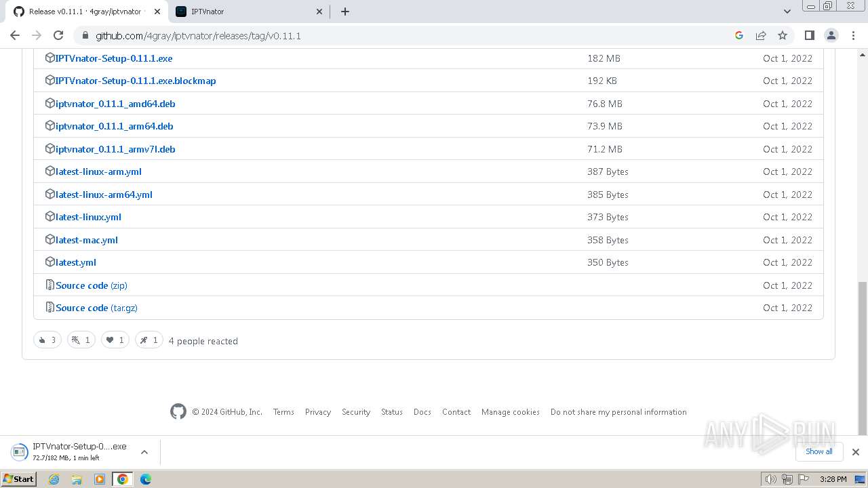Download Source code (tar.gz)
Image resolution: width=868 pixels, height=488 pixels.
tap(96, 308)
